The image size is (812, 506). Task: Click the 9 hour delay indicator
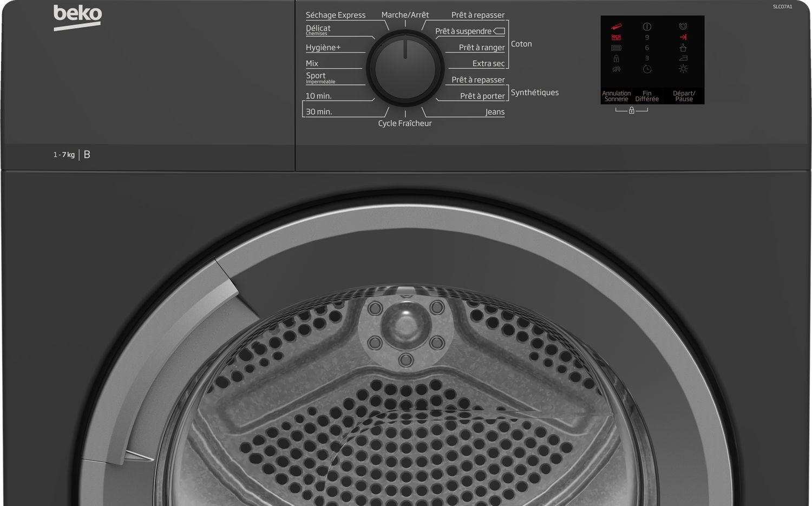(x=647, y=37)
